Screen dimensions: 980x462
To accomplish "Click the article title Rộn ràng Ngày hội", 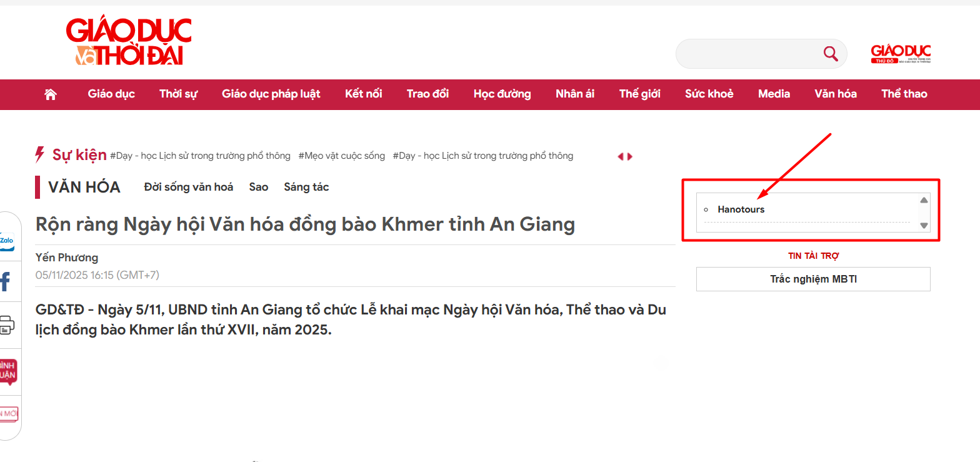I will click(305, 224).
